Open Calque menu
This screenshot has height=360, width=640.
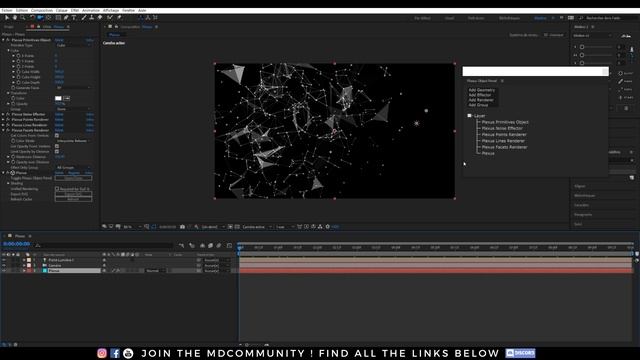tap(62, 11)
